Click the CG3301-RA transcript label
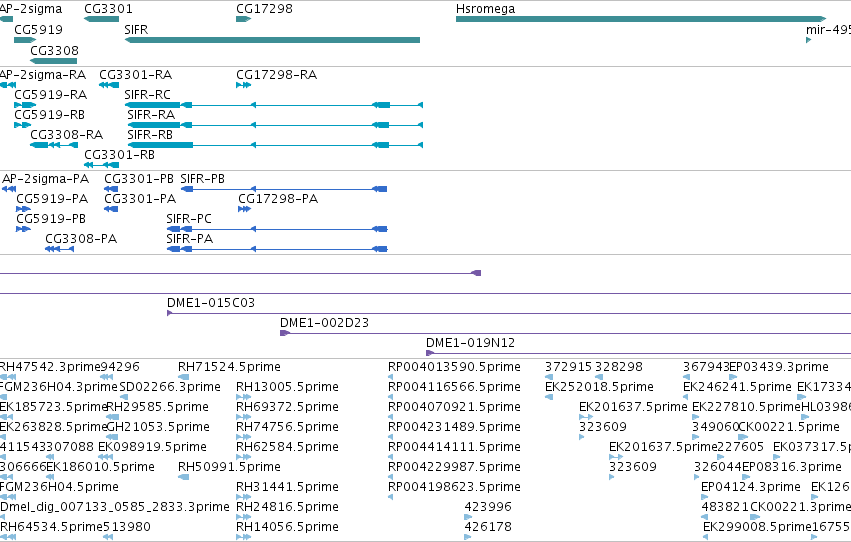Screen dimensions: 851x542 point(136,74)
